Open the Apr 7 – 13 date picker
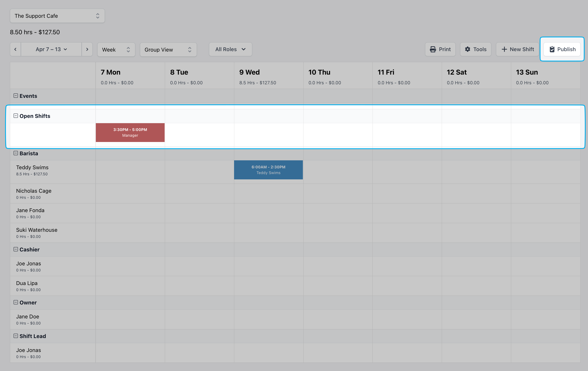The image size is (588, 371). pos(51,49)
